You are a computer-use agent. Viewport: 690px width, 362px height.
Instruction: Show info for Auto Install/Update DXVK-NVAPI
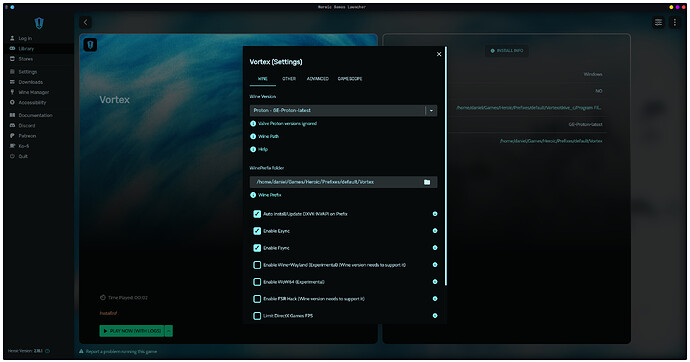point(435,214)
